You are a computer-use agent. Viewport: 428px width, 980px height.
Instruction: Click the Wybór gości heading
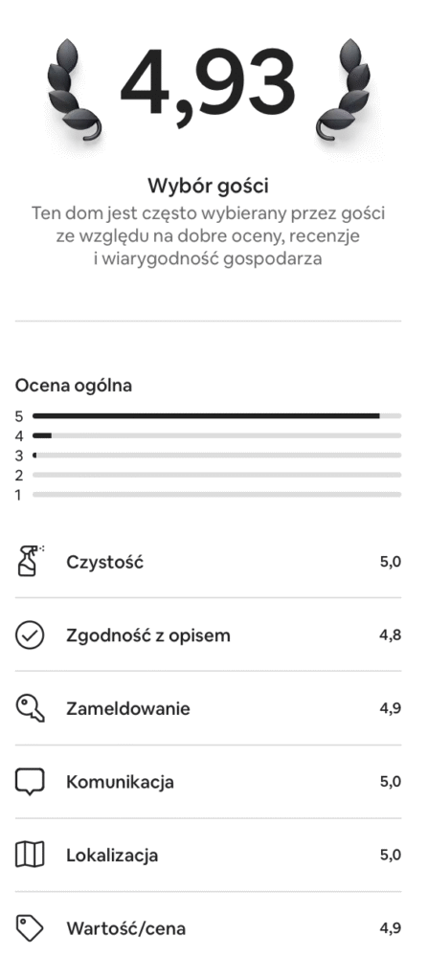point(209,186)
